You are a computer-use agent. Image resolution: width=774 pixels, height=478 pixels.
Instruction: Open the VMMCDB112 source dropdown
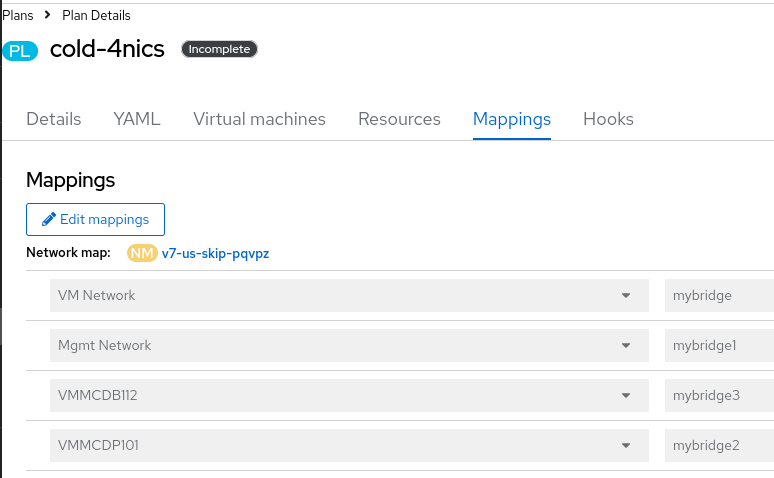point(626,395)
